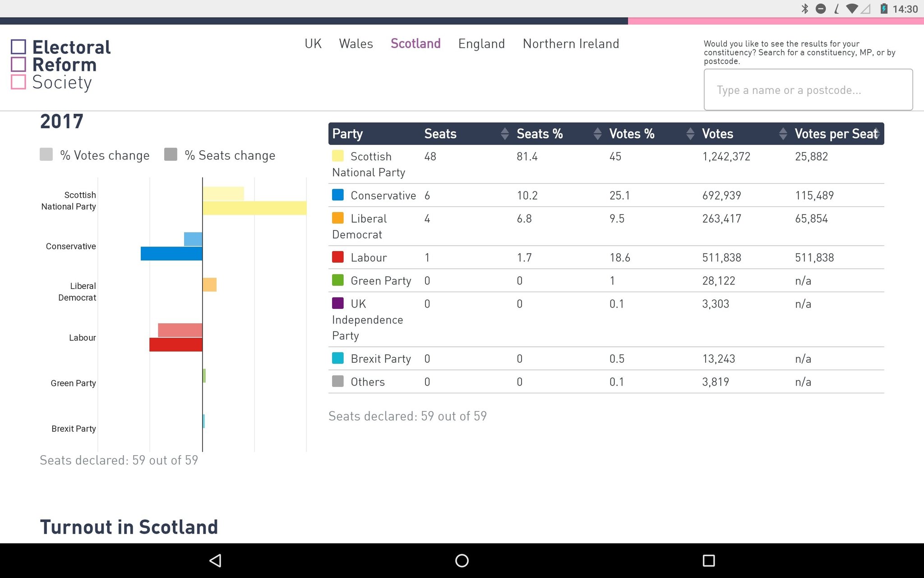Tap the Wi-Fi signal status icon

coord(851,9)
